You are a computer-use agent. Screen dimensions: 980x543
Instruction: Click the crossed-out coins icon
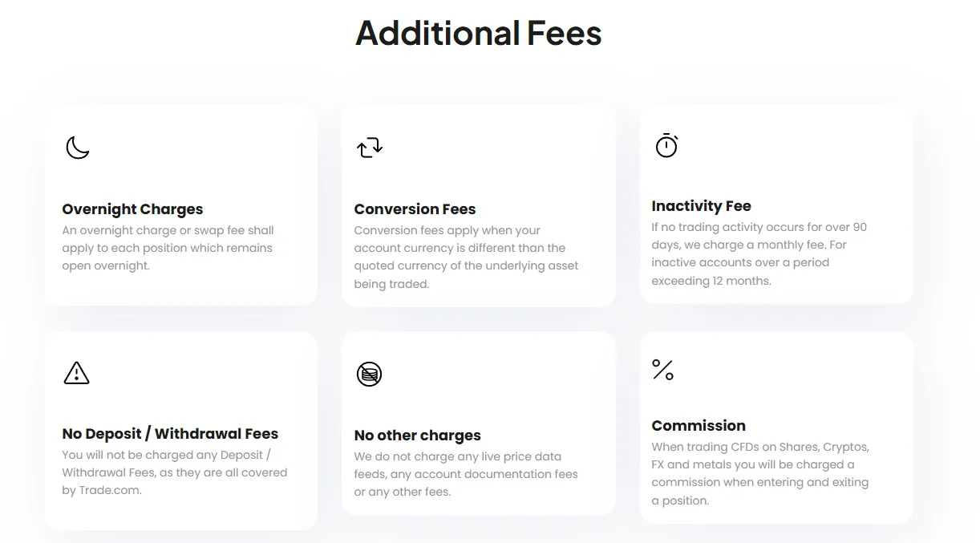tap(369, 374)
